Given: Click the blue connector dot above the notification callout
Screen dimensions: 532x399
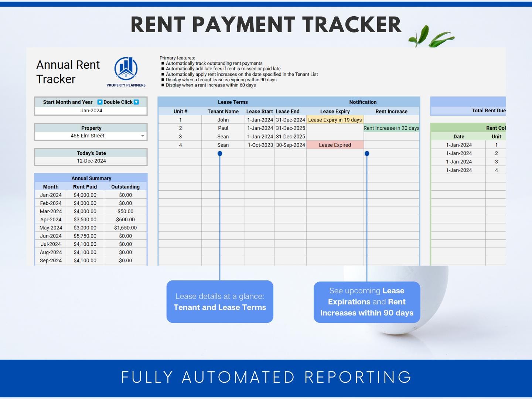Looking at the screenshot, I should pos(366,153).
